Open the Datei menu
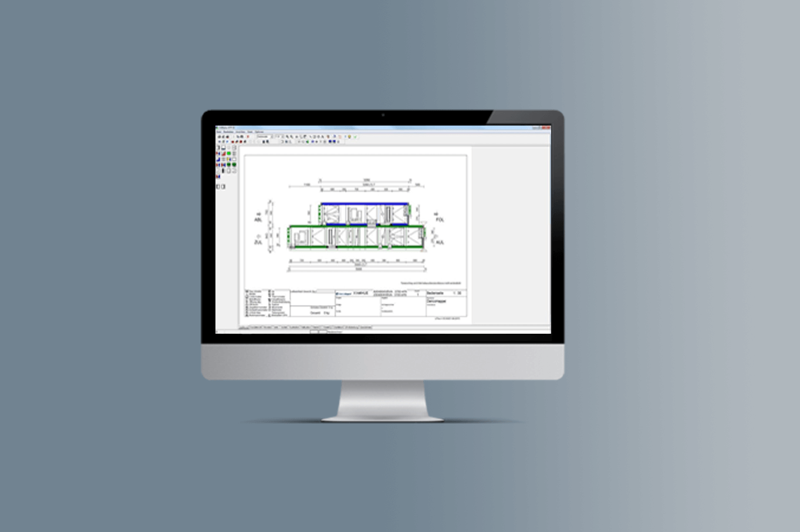This screenshot has width=800, height=532. point(219,132)
